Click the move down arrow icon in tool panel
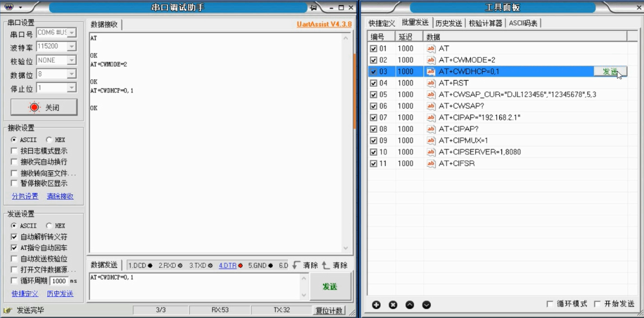The width and height of the screenshot is (644, 318). (426, 305)
